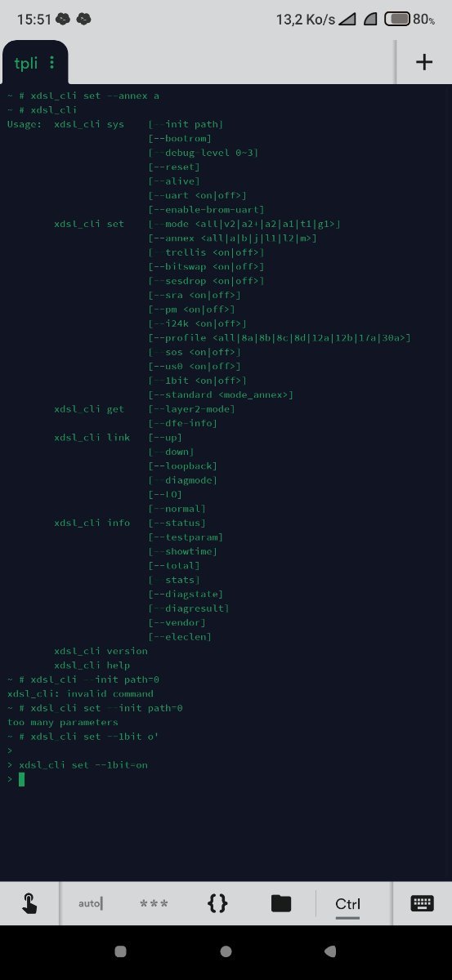Tap the 'xdsl_cli help' usage entry

[92, 665]
